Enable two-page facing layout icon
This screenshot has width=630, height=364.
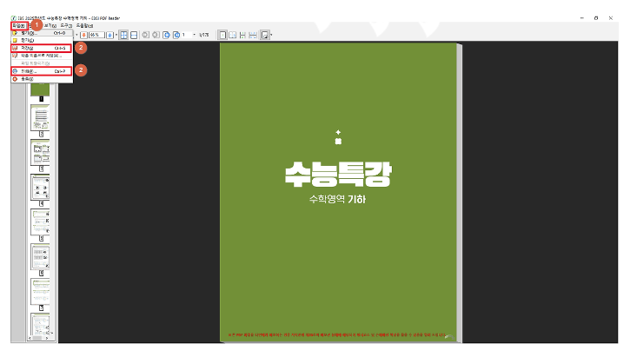point(233,35)
